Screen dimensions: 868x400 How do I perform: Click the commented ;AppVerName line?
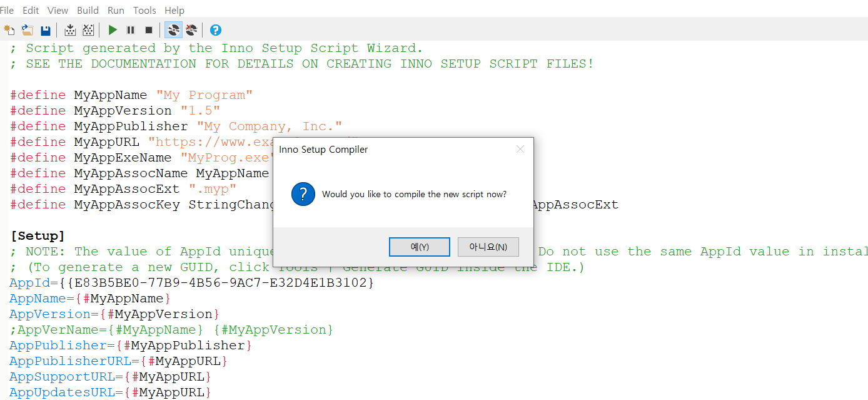[x=171, y=330]
